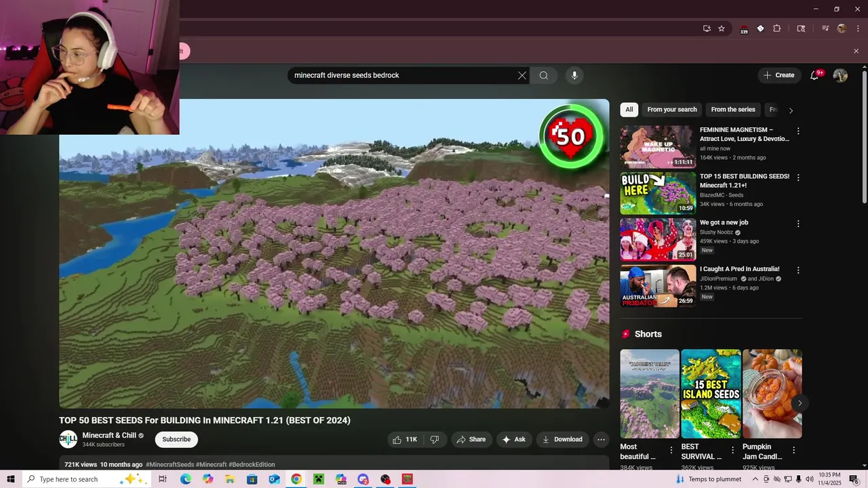Viewport: 868px width, 488px height.
Task: Like the video with thumbs up
Action: 406,439
